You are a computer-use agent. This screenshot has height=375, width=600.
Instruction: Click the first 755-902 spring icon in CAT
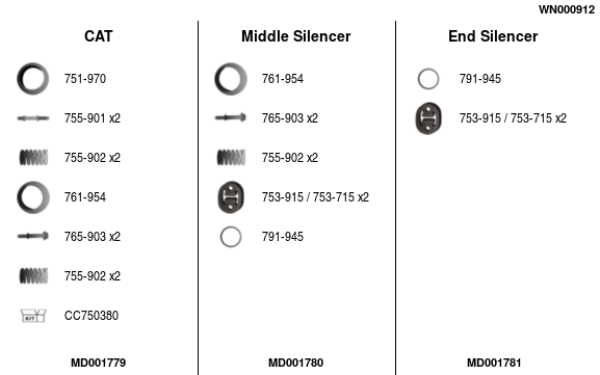34,157
